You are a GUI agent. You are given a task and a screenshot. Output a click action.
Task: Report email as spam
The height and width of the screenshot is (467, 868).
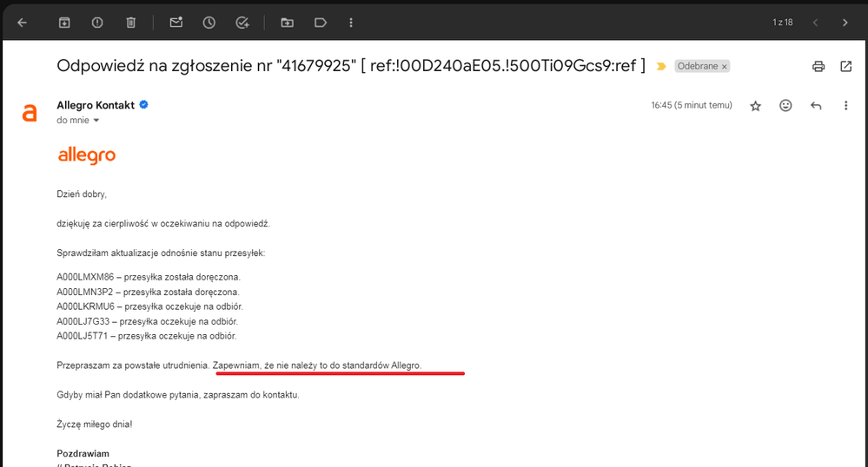tap(97, 23)
